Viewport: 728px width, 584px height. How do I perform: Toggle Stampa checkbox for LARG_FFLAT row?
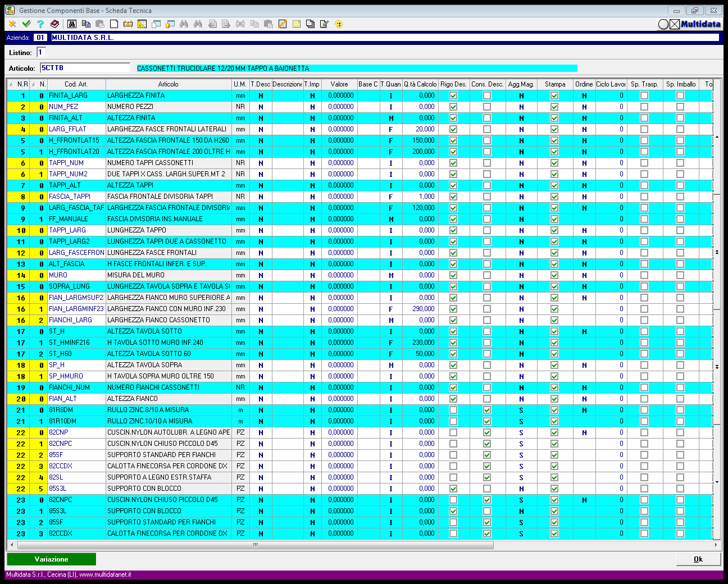pyautogui.click(x=554, y=129)
